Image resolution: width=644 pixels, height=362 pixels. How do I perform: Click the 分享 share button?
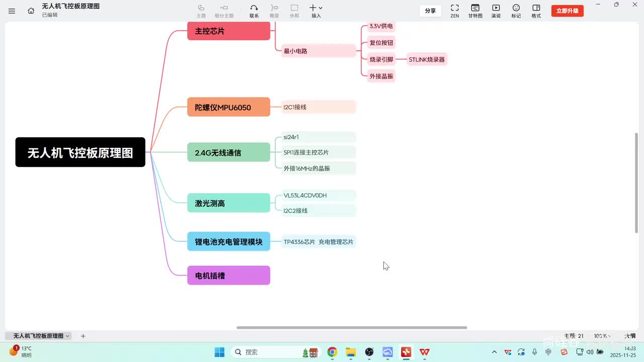pos(430,11)
